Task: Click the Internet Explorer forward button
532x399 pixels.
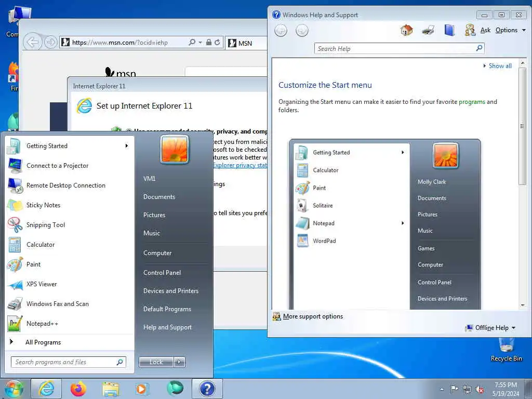Action: point(50,43)
